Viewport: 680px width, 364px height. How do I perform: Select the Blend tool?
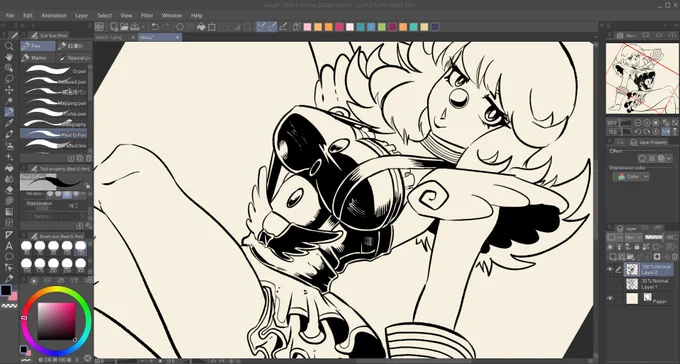(9, 179)
